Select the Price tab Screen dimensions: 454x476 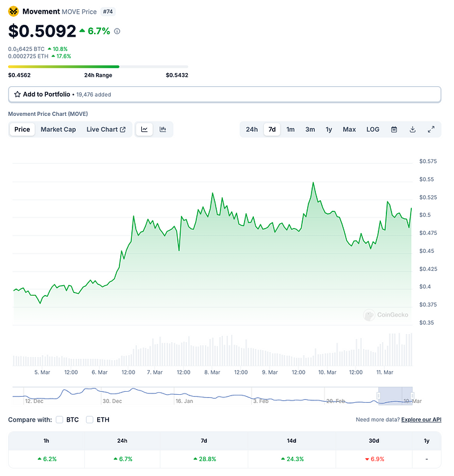(22, 130)
